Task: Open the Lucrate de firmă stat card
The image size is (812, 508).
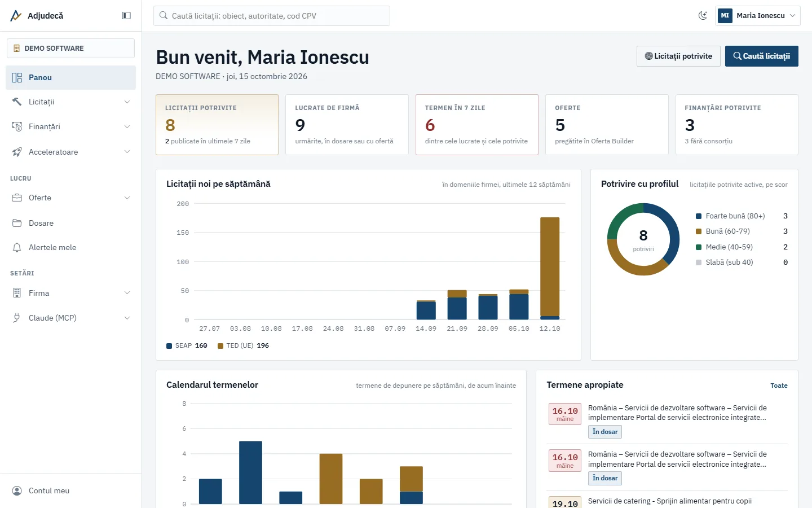Action: [347, 125]
